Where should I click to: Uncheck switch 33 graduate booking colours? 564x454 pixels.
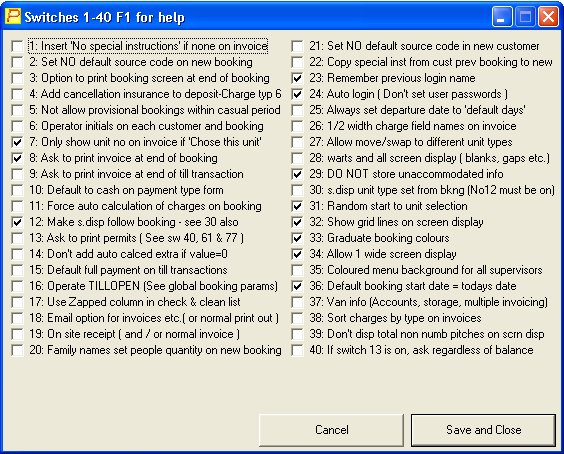coord(297,238)
